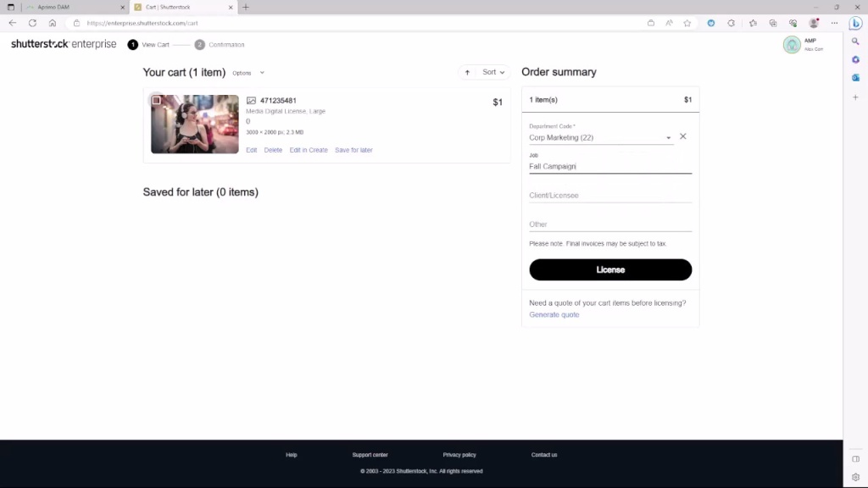This screenshot has height=488, width=868.
Task: Click the 1 item(s) summary row
Action: pos(610,100)
